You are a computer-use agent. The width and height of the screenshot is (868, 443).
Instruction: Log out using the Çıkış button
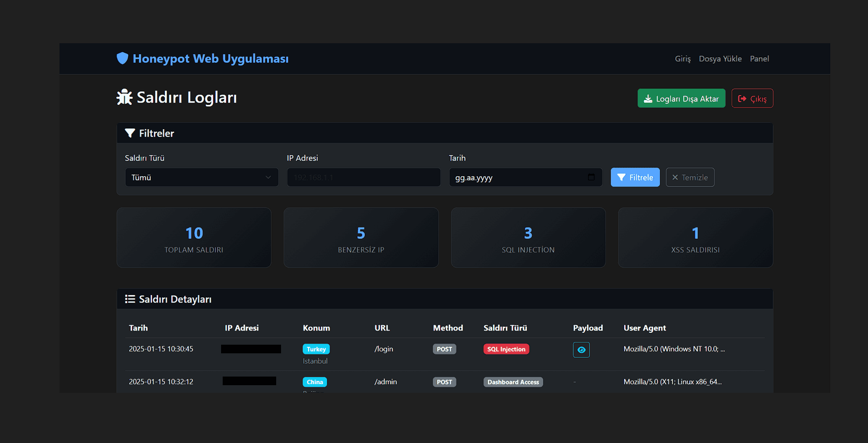[x=752, y=98]
